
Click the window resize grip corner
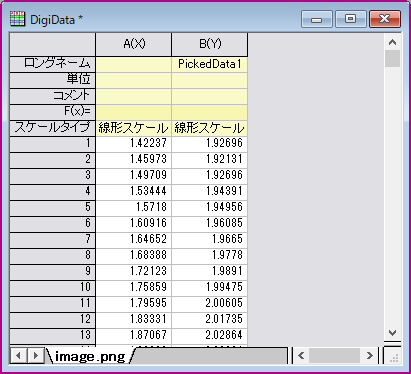point(393,357)
